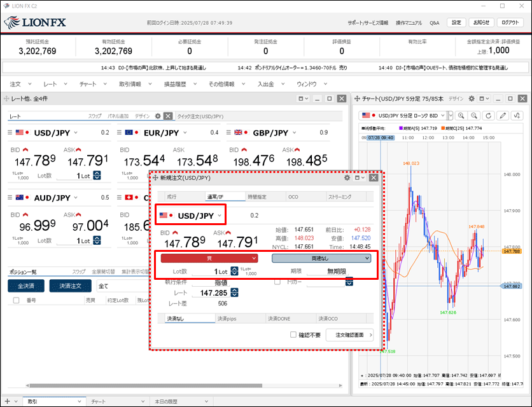
Task: Open the red 買 buy/sell dropdown
Action: (x=209, y=258)
